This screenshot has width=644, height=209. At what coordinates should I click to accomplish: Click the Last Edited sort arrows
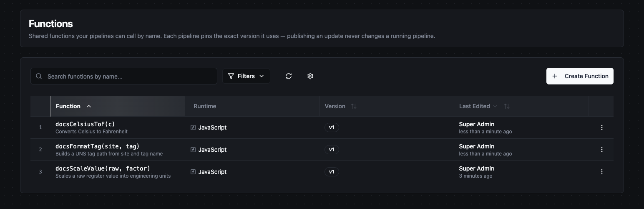pyautogui.click(x=507, y=106)
